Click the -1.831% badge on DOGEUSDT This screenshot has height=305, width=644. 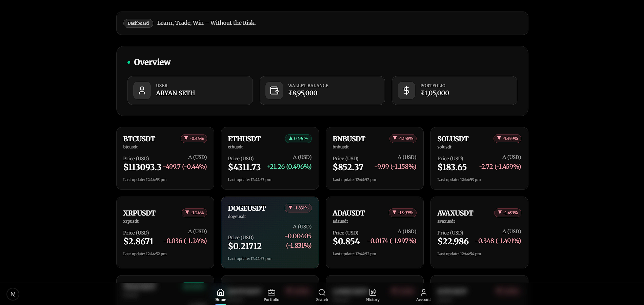(298, 208)
